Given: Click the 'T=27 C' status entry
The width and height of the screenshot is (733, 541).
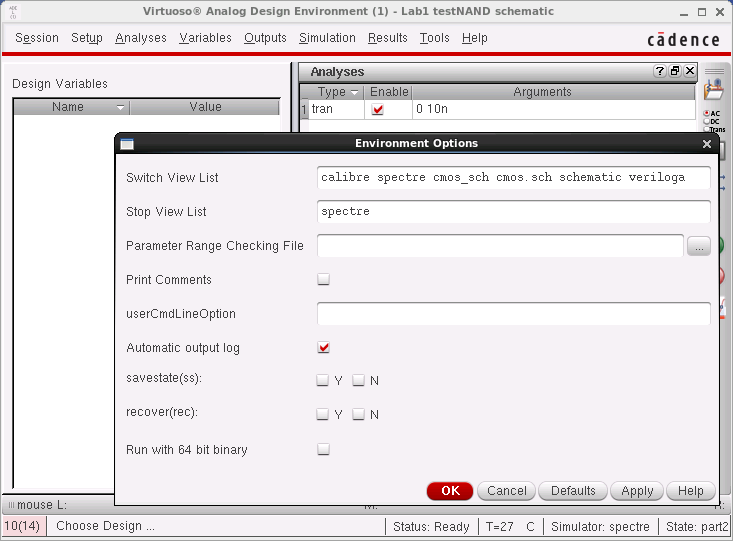Looking at the screenshot, I should [510, 527].
